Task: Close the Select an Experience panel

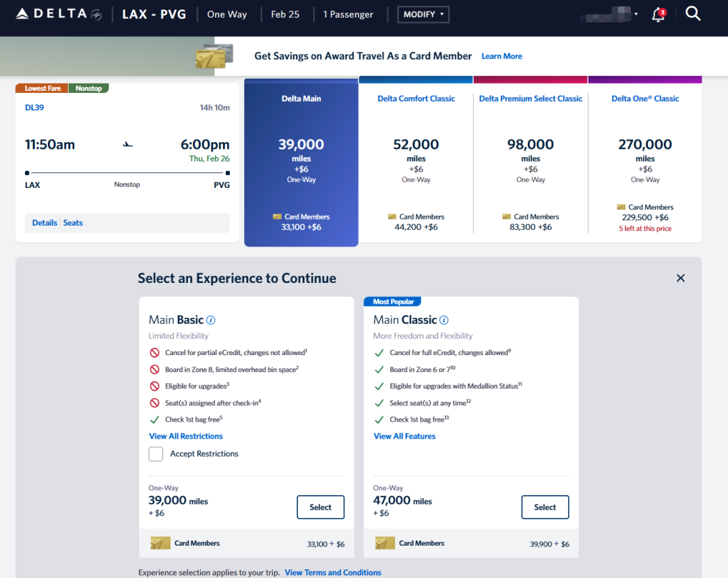Action: pos(680,278)
